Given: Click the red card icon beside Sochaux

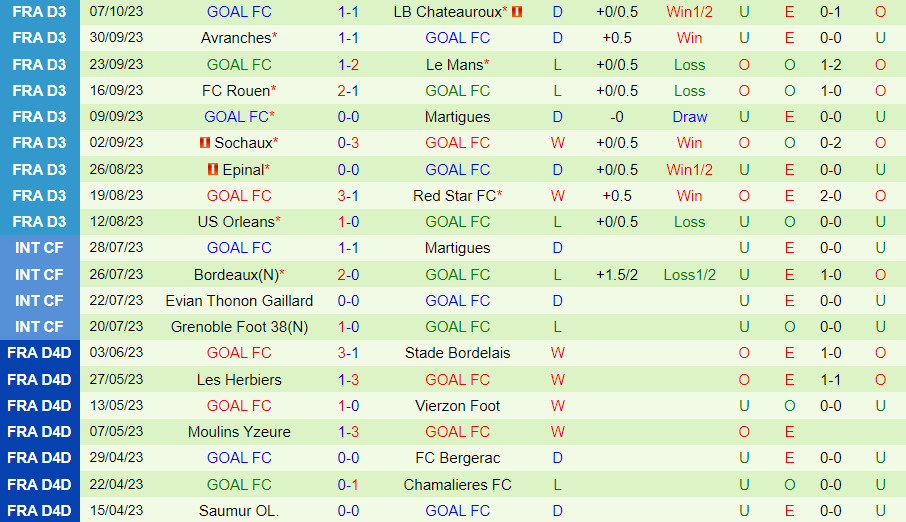Looking at the screenshot, I should [205, 143].
